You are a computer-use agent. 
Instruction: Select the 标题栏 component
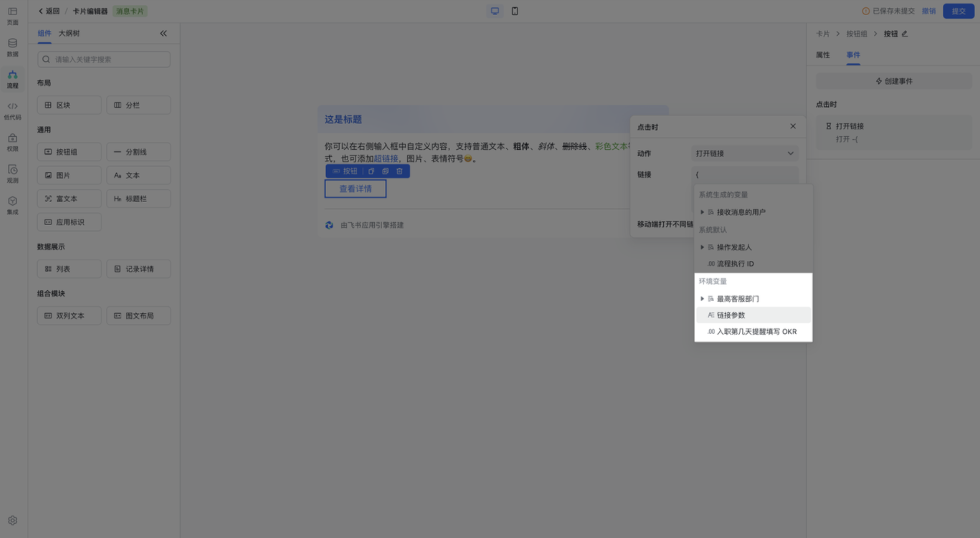click(138, 199)
